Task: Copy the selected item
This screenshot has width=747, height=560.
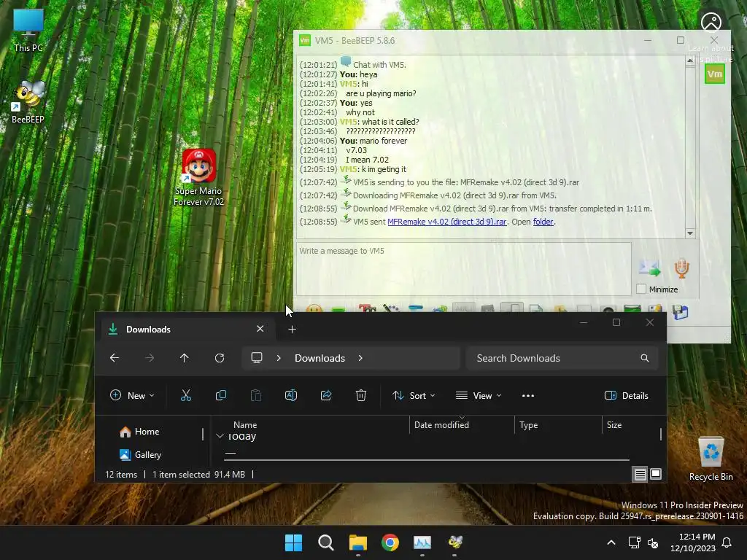Action: (221, 395)
